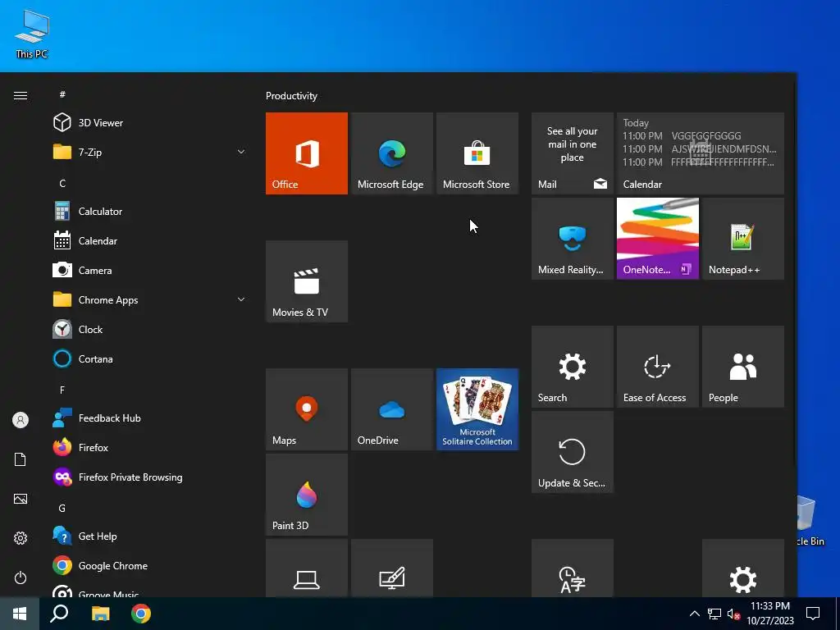Viewport: 840px width, 630px height.
Task: Open Feedback Hub from app list
Action: click(x=149, y=418)
